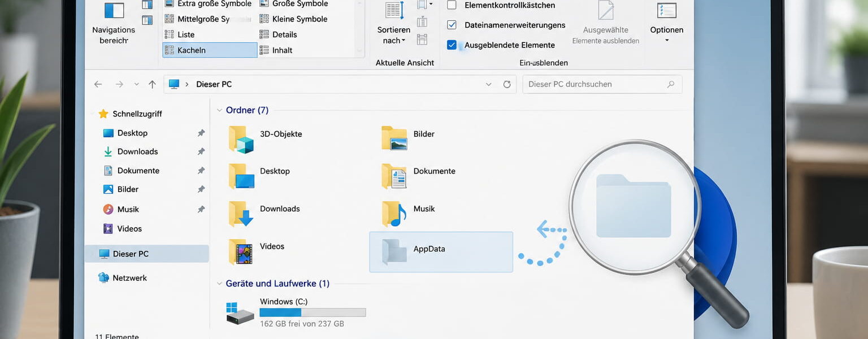The width and height of the screenshot is (868, 339).
Task: Choose the Inhalt content layout
Action: (x=276, y=50)
